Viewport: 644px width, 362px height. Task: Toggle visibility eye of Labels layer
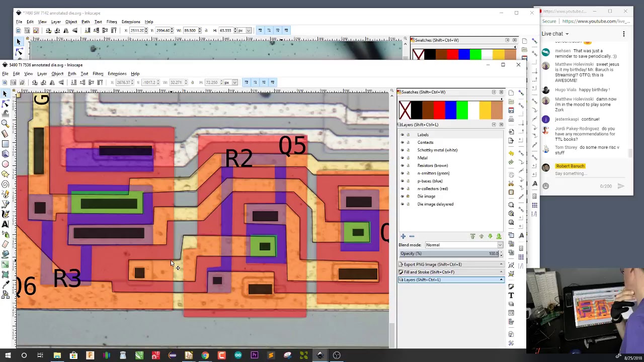[402, 135]
